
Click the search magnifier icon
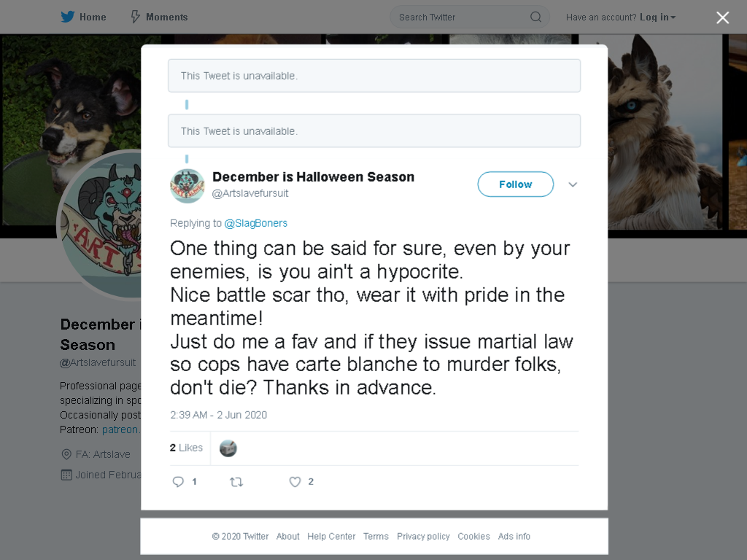coord(535,17)
